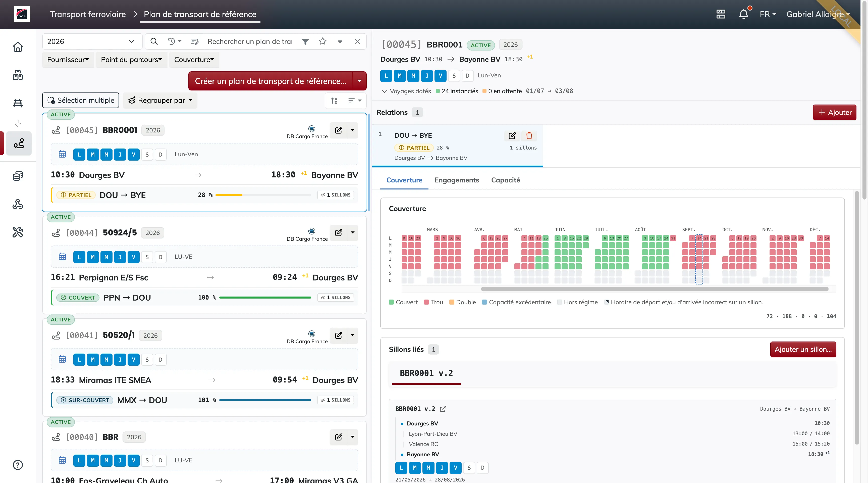Clear the search with the X icon
This screenshot has height=483, width=868.
pyautogui.click(x=357, y=41)
